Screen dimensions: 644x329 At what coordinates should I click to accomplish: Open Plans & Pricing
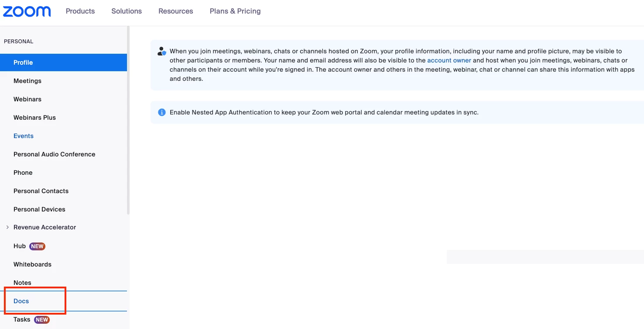(x=235, y=11)
